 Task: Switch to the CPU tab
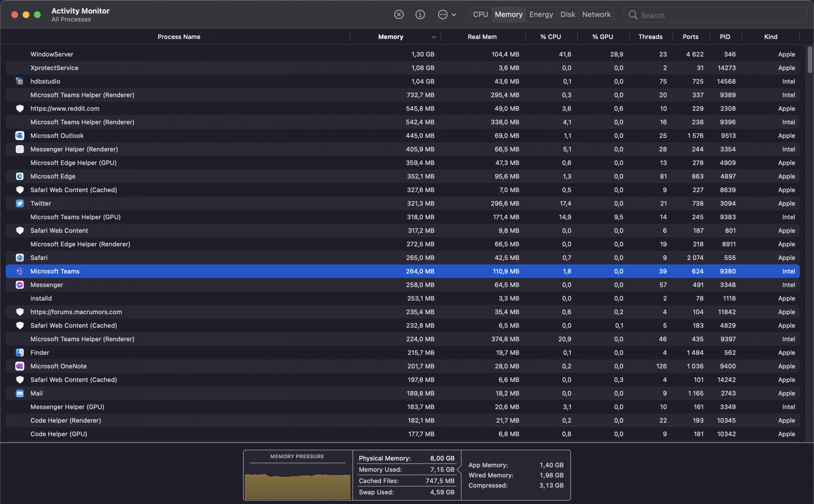pyautogui.click(x=480, y=15)
